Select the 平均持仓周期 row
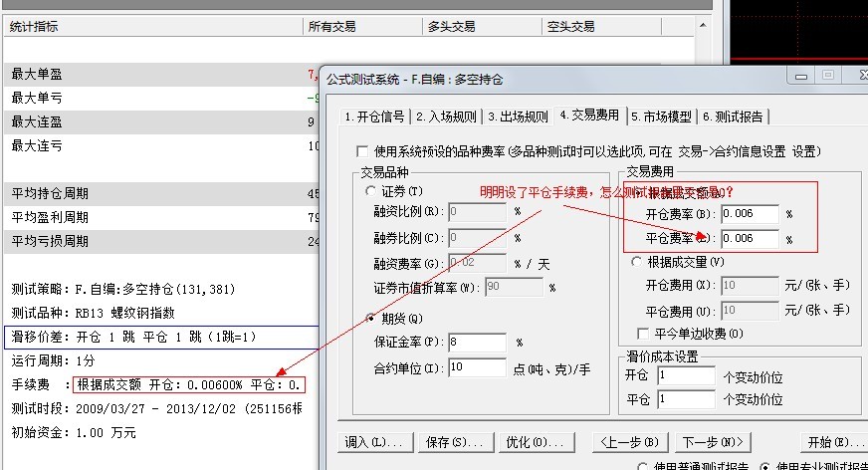 [x=161, y=194]
